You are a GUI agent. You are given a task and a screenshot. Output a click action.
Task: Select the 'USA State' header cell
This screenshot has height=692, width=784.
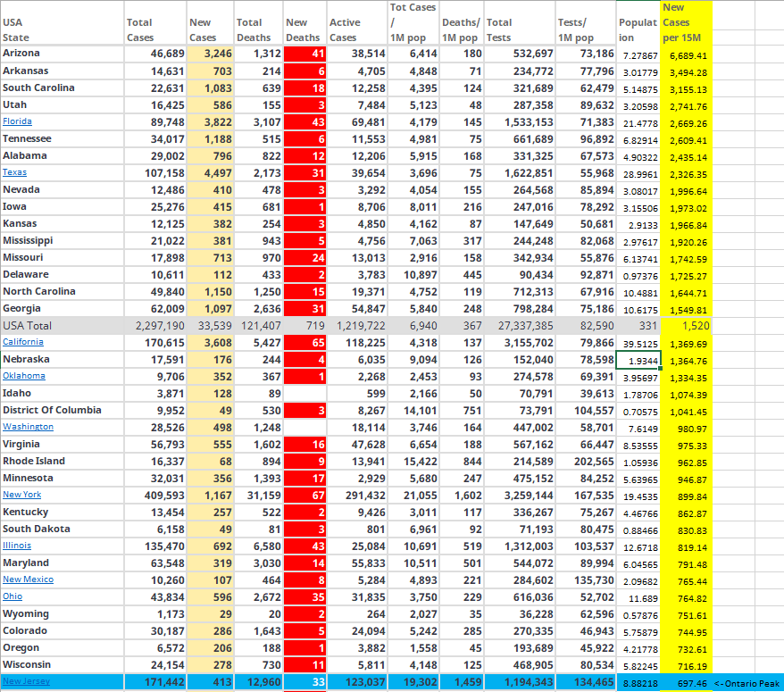(x=62, y=23)
